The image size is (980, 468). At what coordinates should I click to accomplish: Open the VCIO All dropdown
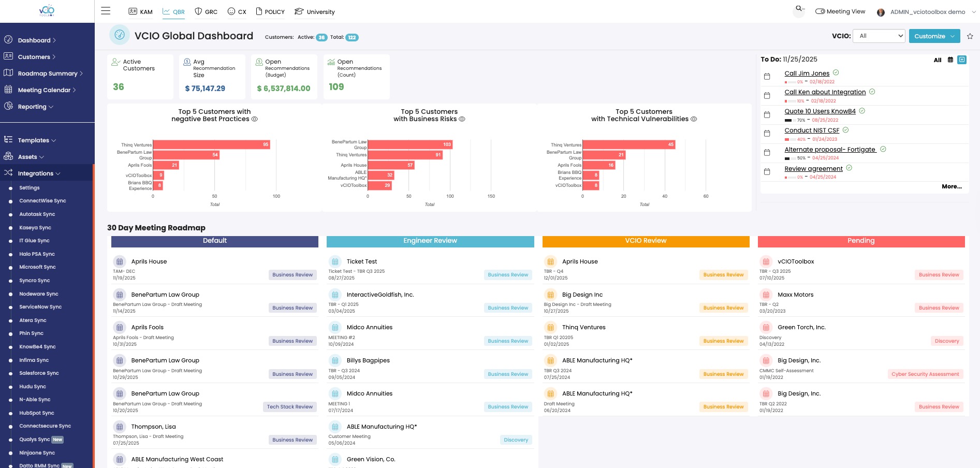879,36
